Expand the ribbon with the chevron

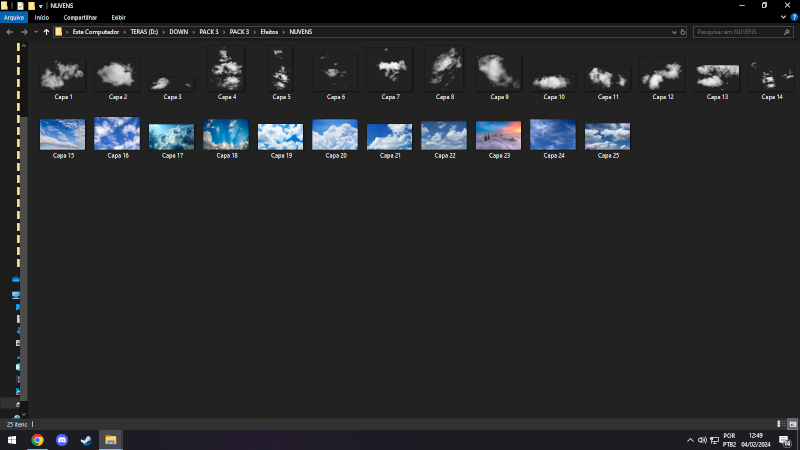[x=781, y=17]
